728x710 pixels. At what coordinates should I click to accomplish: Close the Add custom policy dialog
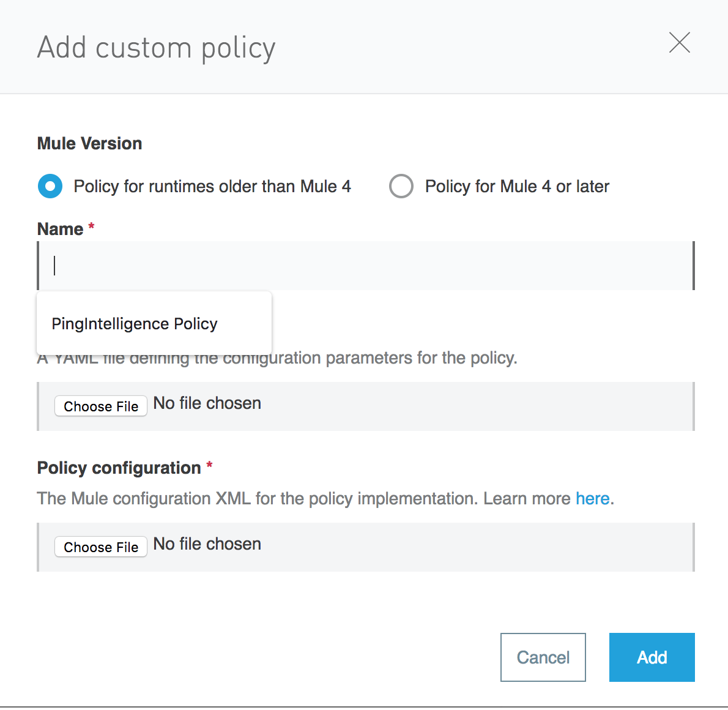[x=679, y=43]
